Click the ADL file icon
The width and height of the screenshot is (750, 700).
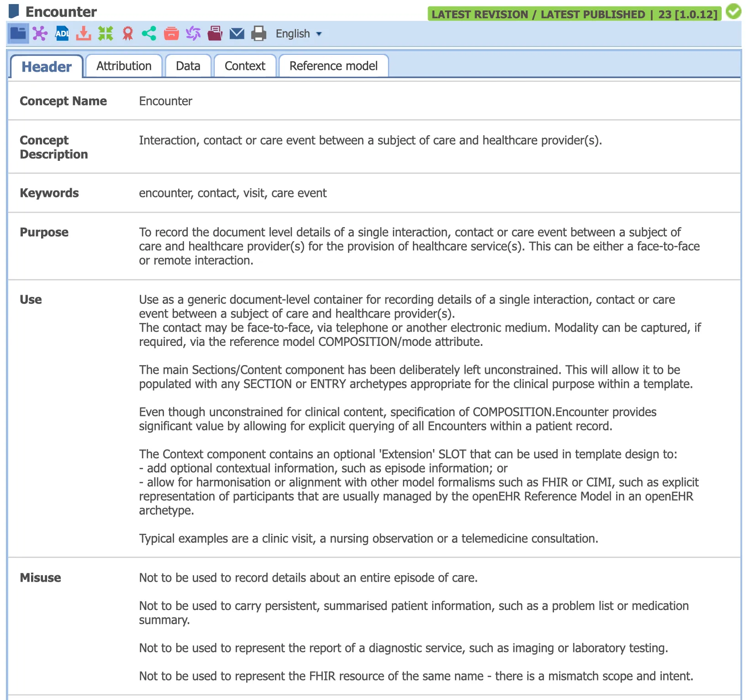(x=62, y=33)
